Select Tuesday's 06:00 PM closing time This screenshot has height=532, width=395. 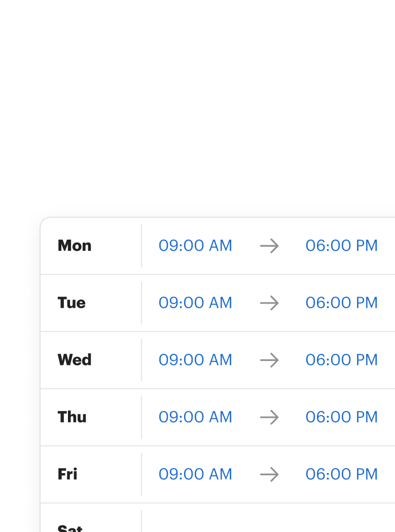[x=341, y=303]
